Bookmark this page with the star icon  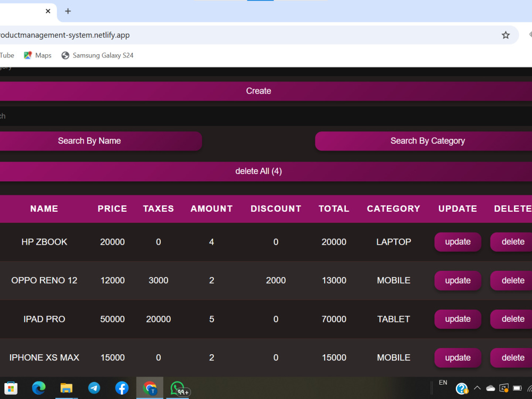coord(505,35)
